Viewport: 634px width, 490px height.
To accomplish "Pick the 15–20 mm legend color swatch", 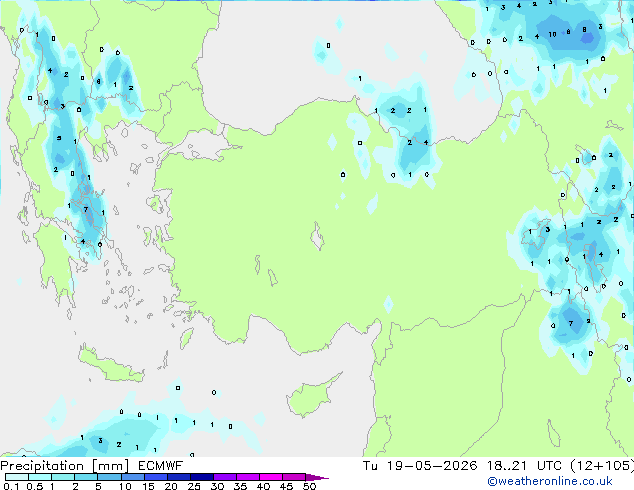I will click(x=155, y=477).
